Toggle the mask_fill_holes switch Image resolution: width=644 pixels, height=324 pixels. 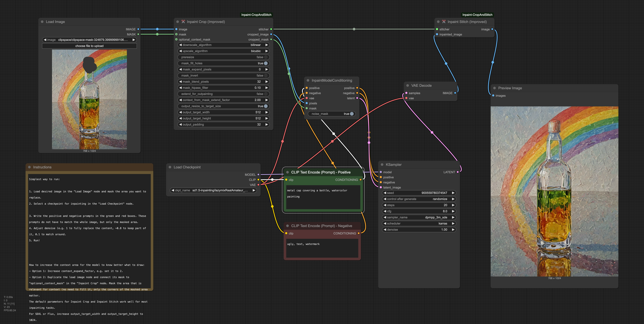pyautogui.click(x=266, y=63)
